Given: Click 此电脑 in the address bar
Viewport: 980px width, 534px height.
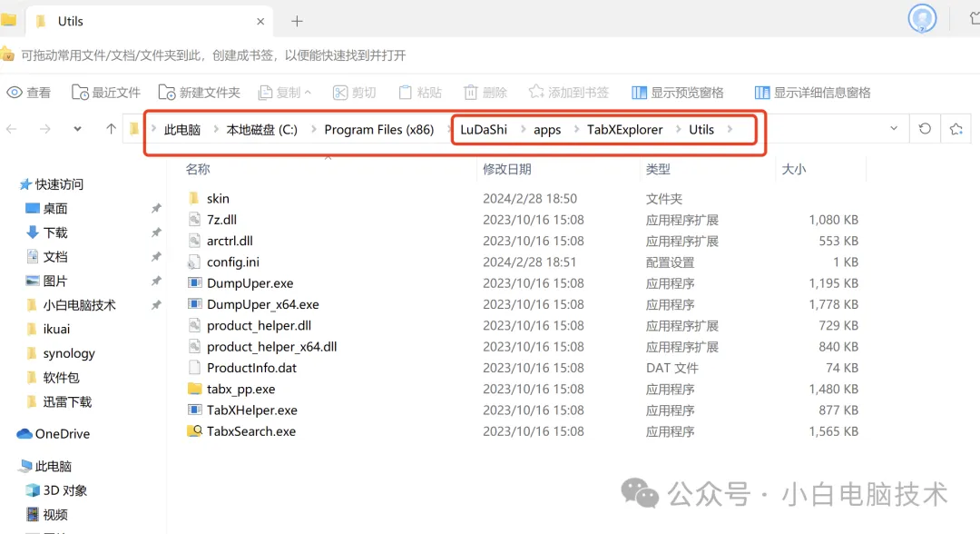Looking at the screenshot, I should (x=181, y=130).
